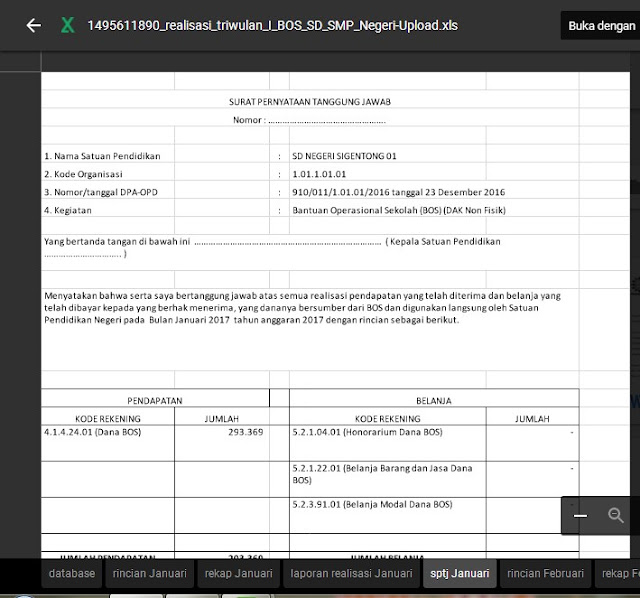Screen dimensions: 640x598
Task: Click the 5.2.1.04.01 Honorarium Dana BOS cell
Action: [x=388, y=443]
